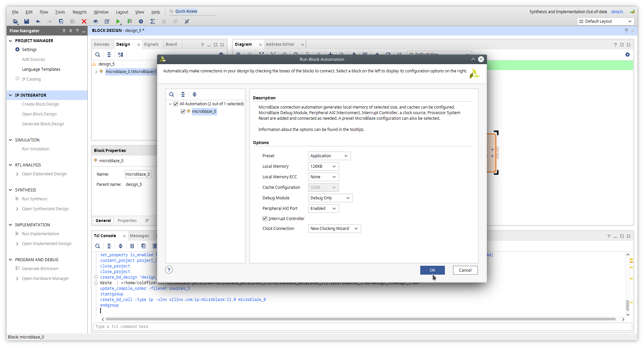Open settings gear in main toolbar
The width and height of the screenshot is (644, 347).
pyautogui.click(x=141, y=21)
